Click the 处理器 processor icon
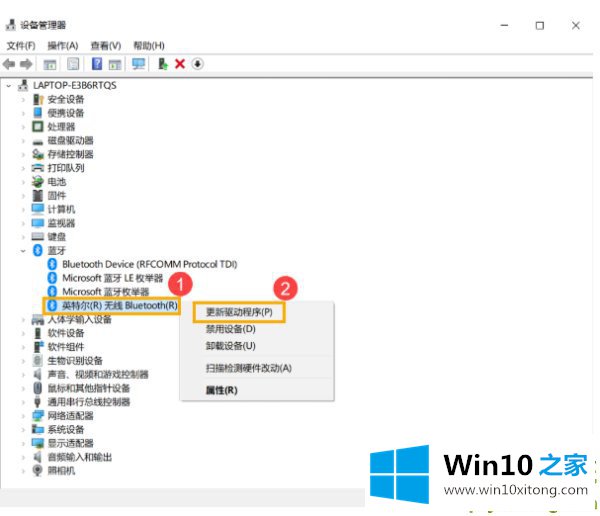600x516 pixels. point(38,127)
